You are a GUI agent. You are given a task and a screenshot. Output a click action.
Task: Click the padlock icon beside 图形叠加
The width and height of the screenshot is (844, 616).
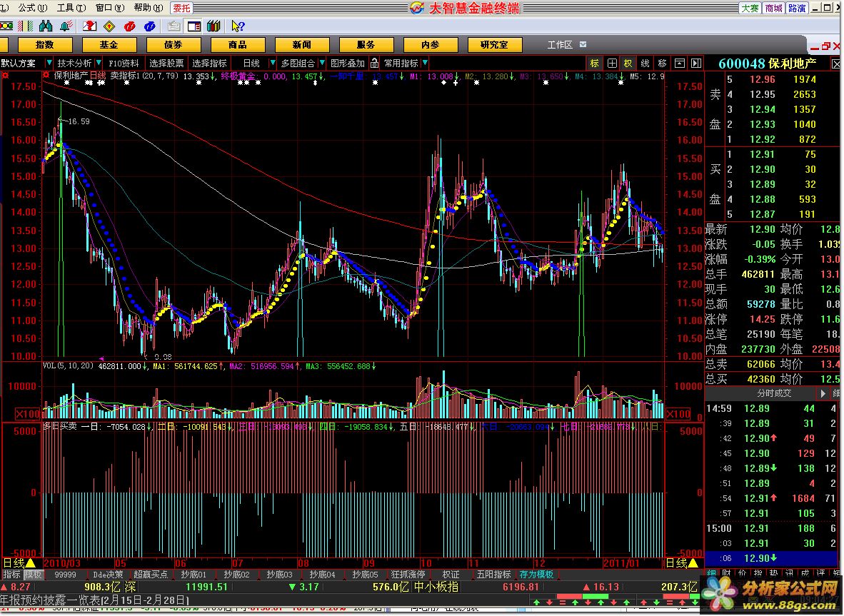point(374,64)
